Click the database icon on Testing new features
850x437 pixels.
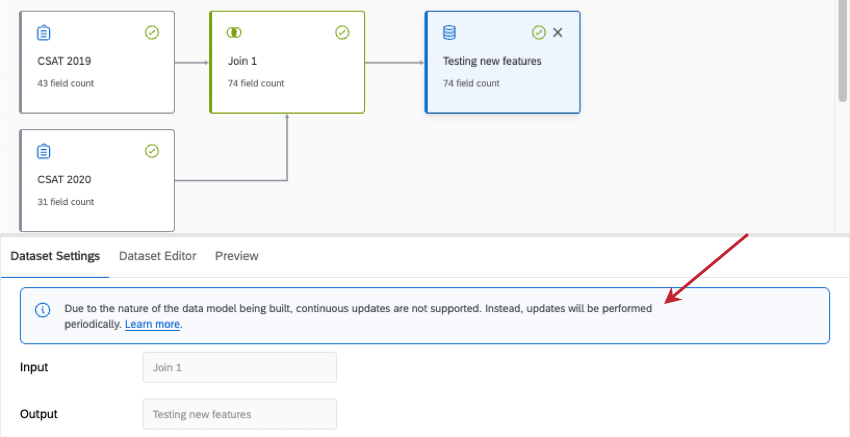449,33
